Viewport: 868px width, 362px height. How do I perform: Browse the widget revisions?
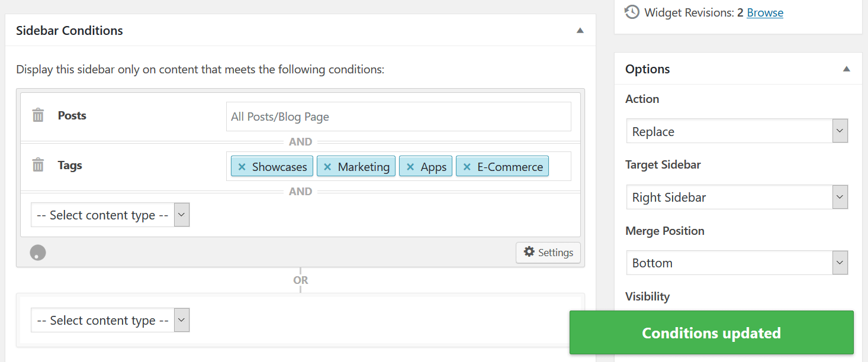765,12
